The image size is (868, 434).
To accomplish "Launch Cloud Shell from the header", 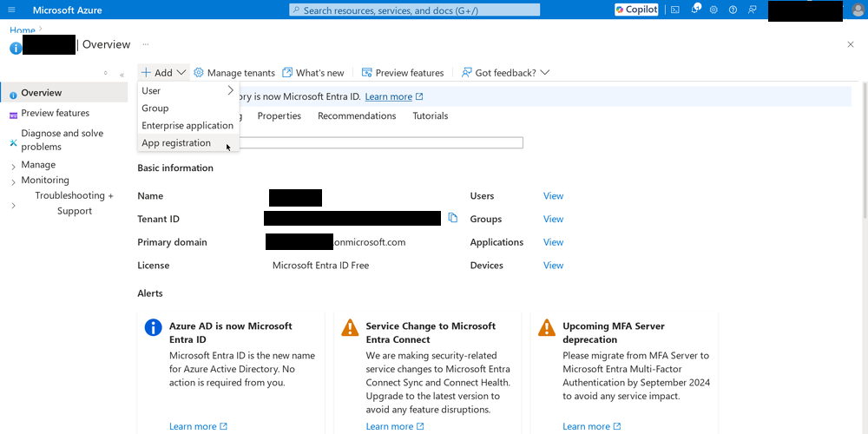I will coord(675,10).
